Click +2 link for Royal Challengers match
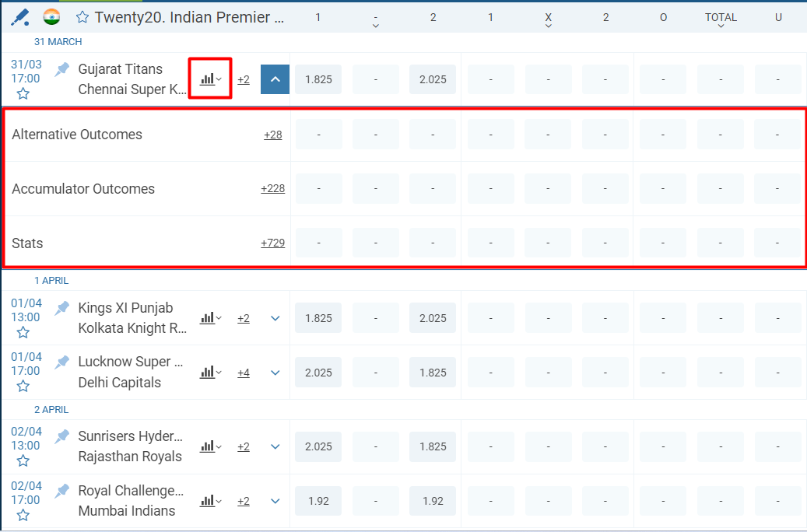This screenshot has height=532, width=807. [x=244, y=501]
